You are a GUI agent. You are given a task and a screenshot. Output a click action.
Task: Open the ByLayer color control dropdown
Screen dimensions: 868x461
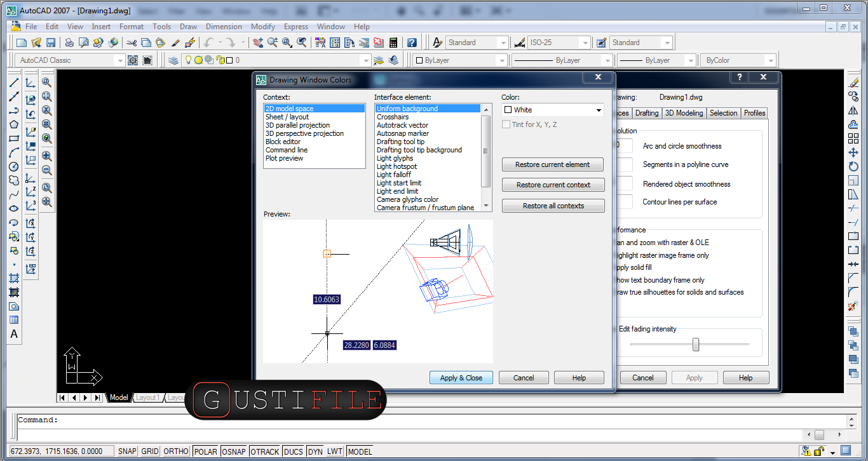pyautogui.click(x=459, y=60)
